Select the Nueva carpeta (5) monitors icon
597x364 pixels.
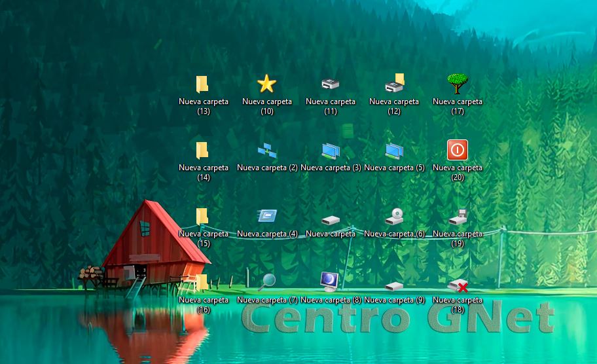[394, 151]
